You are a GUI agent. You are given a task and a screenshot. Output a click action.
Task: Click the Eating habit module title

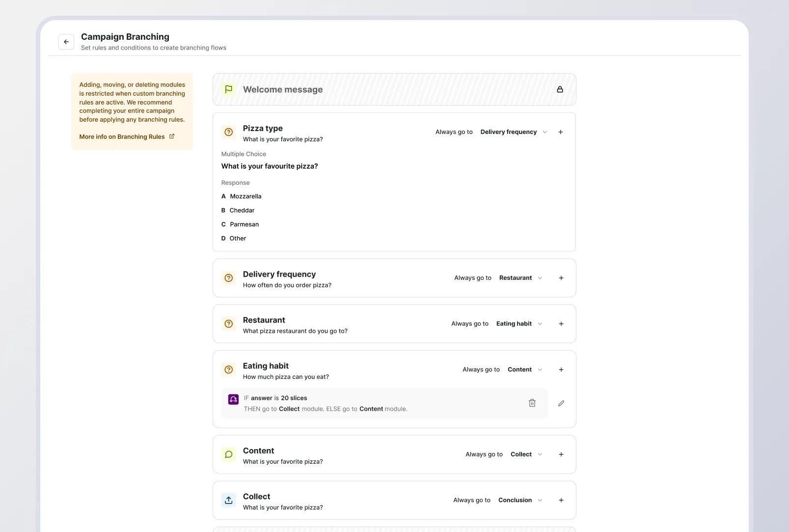[266, 366]
